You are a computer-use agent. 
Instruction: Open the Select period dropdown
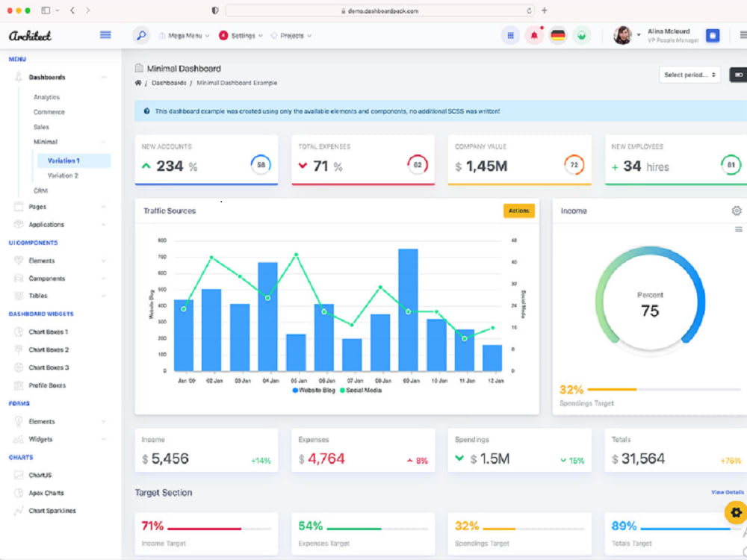coord(689,75)
